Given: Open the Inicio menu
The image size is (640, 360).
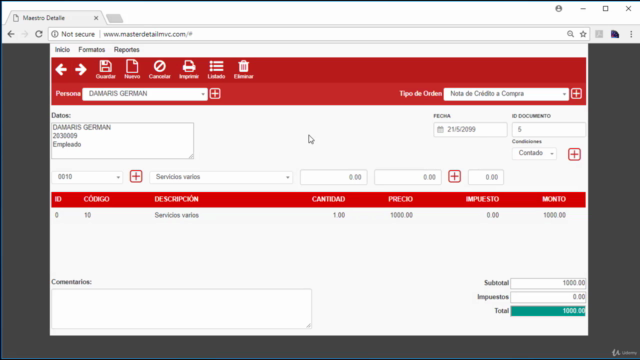Looking at the screenshot, I should 62,50.
